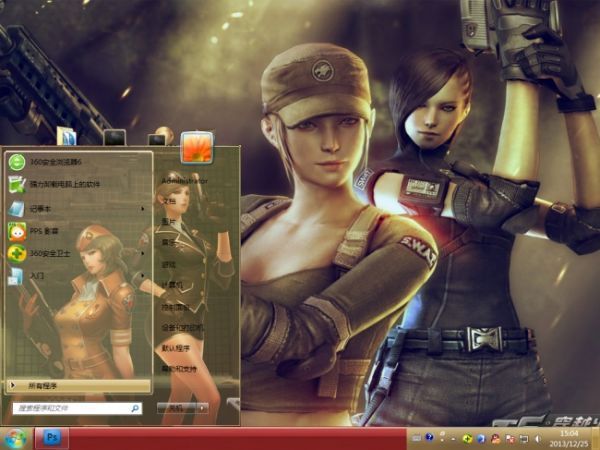Open 计算机 Computer
The width and height of the screenshot is (600, 450).
point(172,285)
